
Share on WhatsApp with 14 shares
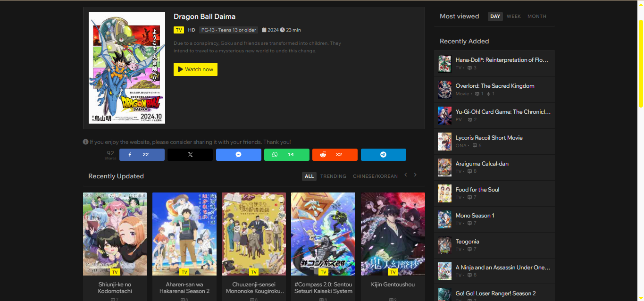(287, 155)
